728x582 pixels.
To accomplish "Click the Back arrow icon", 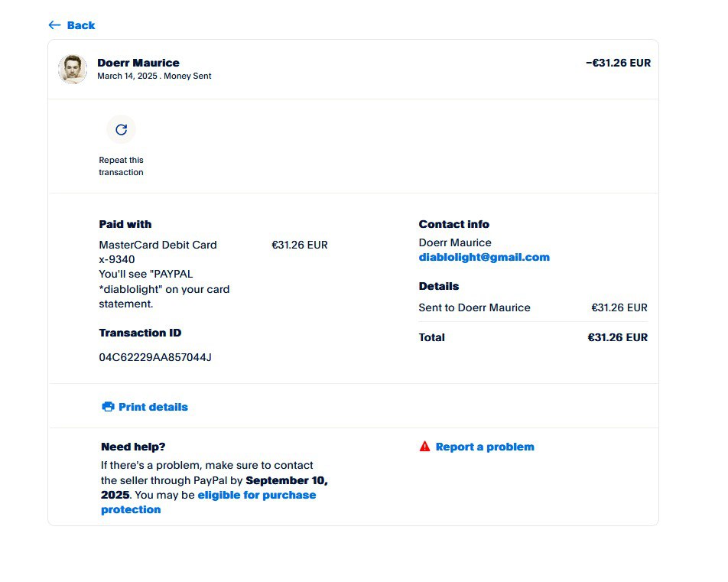I will 54,25.
